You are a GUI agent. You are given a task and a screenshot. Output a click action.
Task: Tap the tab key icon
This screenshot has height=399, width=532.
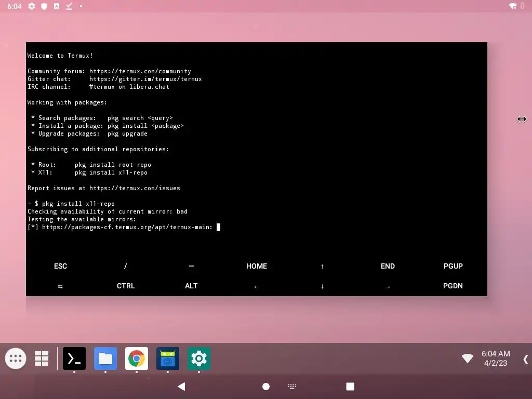60,286
